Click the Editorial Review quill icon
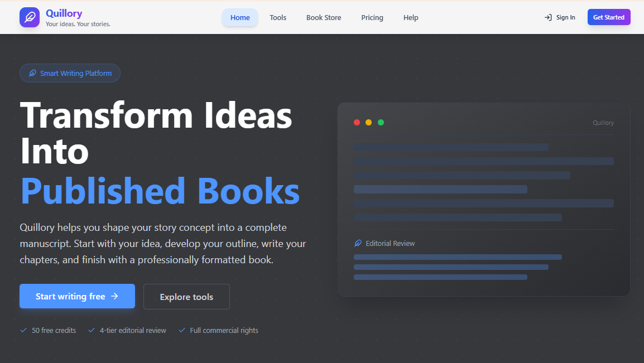The width and height of the screenshot is (644, 363). pos(358,243)
